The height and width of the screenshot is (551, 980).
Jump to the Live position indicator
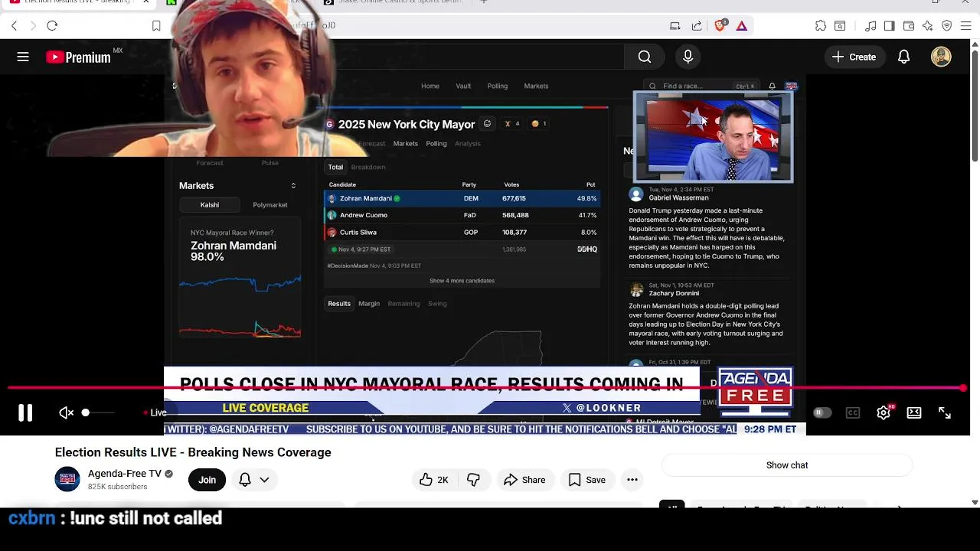155,412
